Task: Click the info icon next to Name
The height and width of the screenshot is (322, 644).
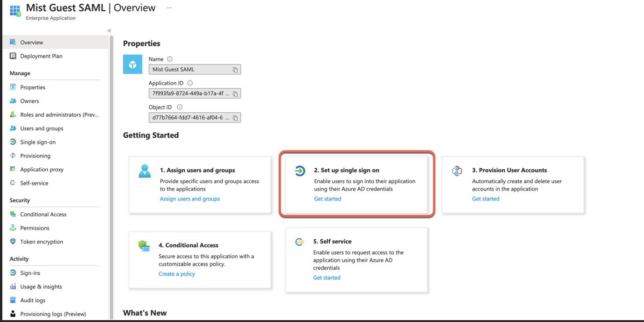Action: click(170, 59)
